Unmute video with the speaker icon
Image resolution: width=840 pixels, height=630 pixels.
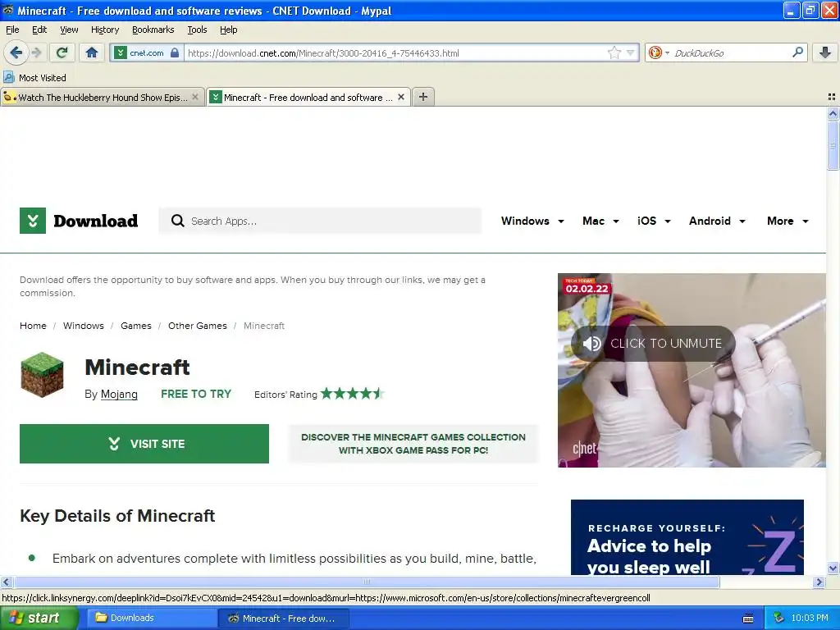[x=592, y=344]
